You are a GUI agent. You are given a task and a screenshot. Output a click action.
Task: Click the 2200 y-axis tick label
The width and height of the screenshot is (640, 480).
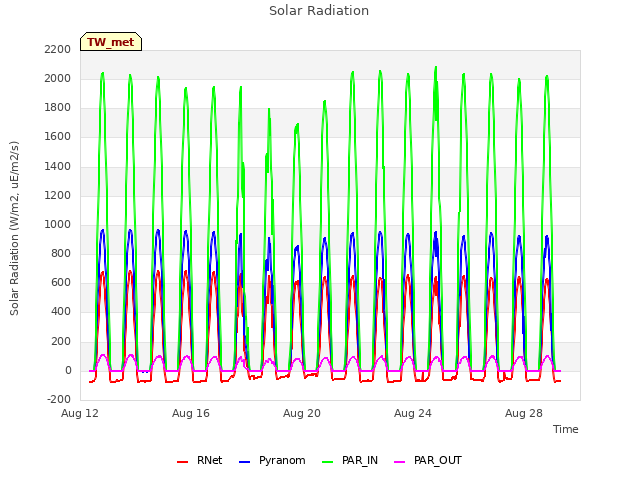[58, 49]
